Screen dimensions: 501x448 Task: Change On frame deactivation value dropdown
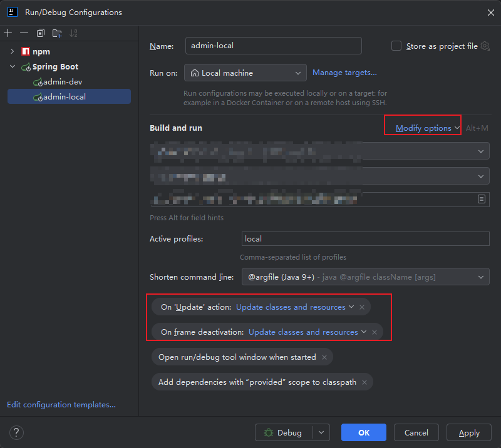[307, 332]
